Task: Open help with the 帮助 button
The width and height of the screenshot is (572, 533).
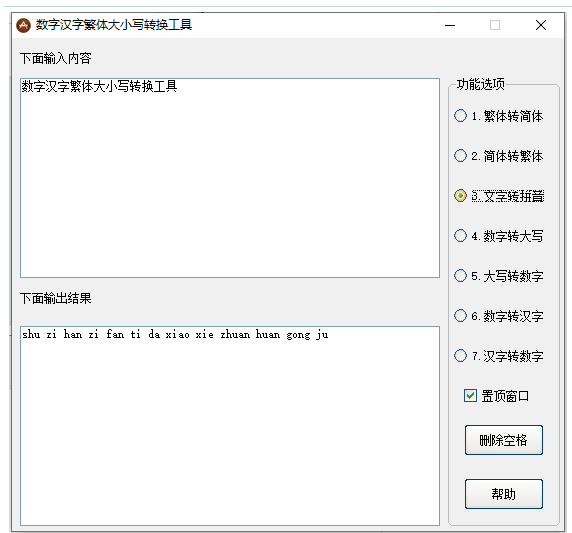Action: (503, 494)
